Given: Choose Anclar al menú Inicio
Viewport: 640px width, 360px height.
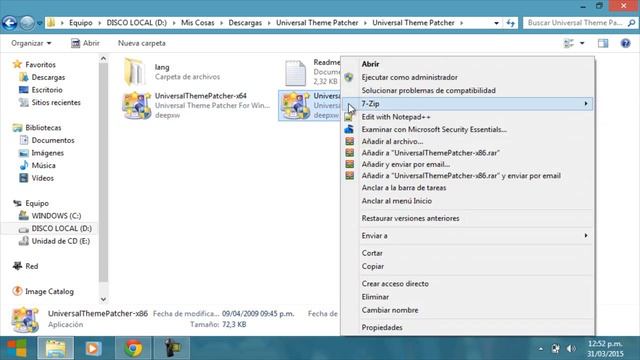Looking at the screenshot, I should [x=396, y=201].
